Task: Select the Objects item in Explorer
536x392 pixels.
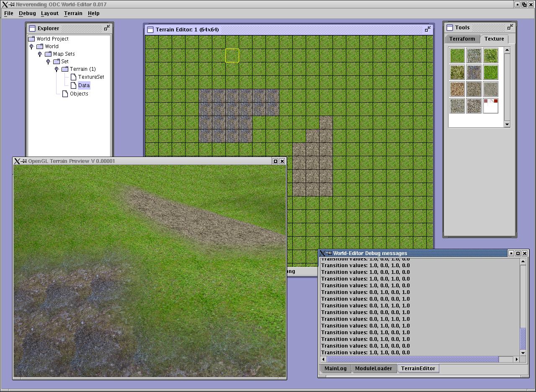Action: pos(79,94)
